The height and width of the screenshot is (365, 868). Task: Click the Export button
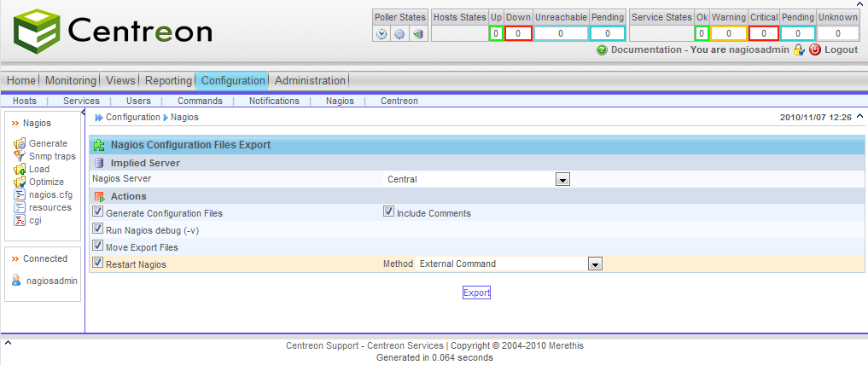476,293
